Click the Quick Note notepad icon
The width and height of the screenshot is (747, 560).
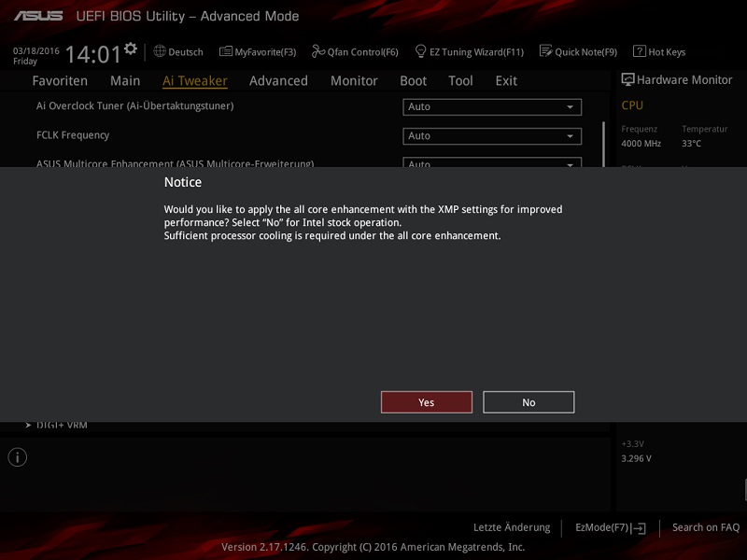tap(546, 51)
